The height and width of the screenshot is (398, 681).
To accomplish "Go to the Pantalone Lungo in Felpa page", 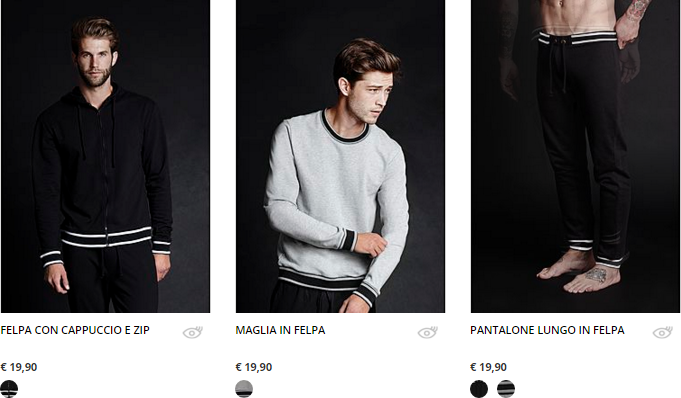I will (x=547, y=330).
